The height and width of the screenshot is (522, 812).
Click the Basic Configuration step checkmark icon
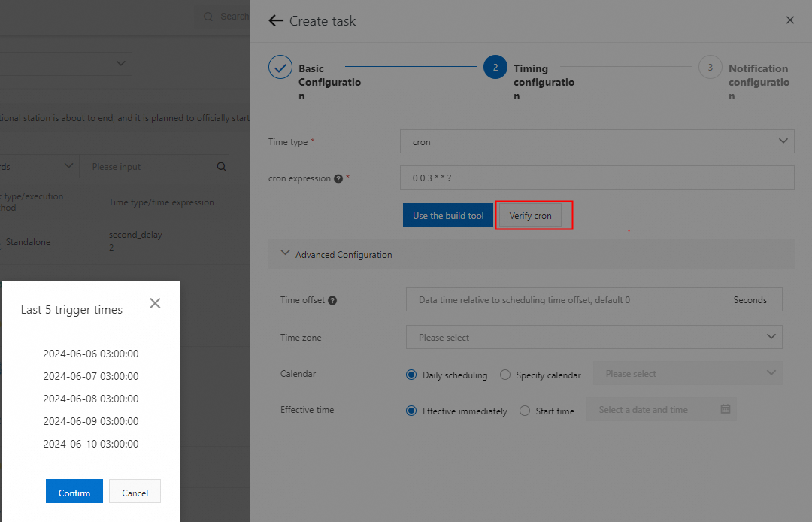point(280,68)
